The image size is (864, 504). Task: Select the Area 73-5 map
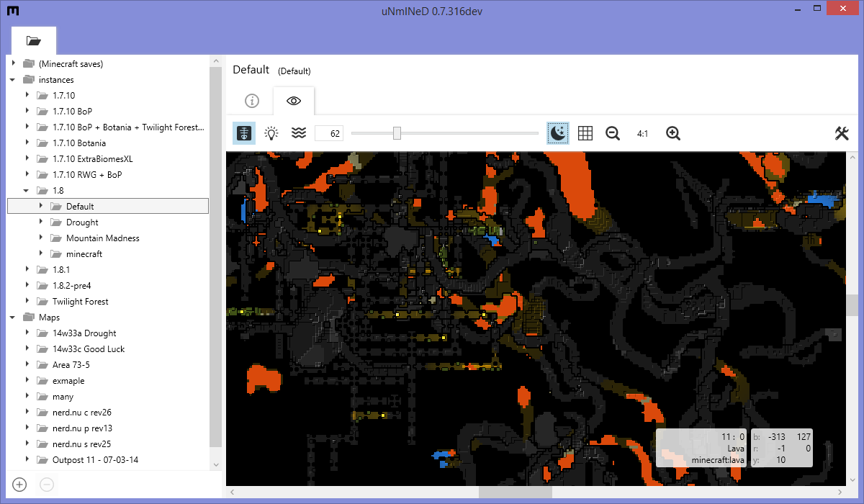[x=71, y=364]
